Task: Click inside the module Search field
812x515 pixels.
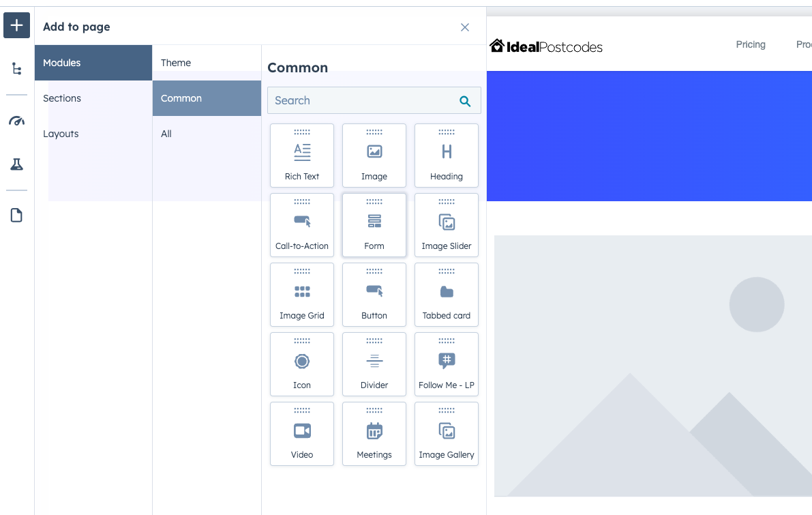Action: tap(355, 100)
